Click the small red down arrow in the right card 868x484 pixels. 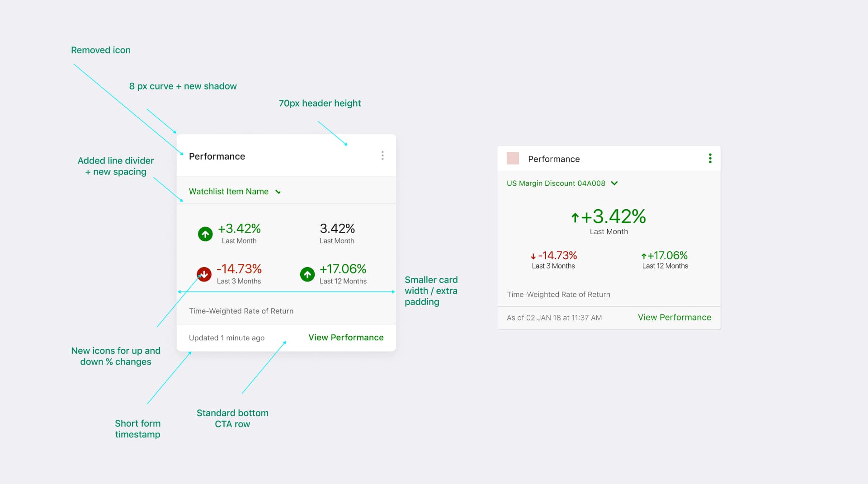point(533,256)
